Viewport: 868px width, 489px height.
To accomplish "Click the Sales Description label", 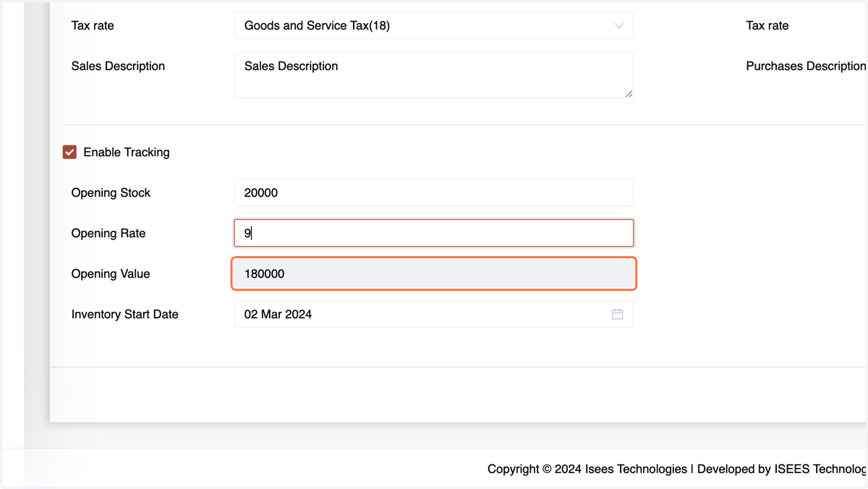I will click(118, 66).
